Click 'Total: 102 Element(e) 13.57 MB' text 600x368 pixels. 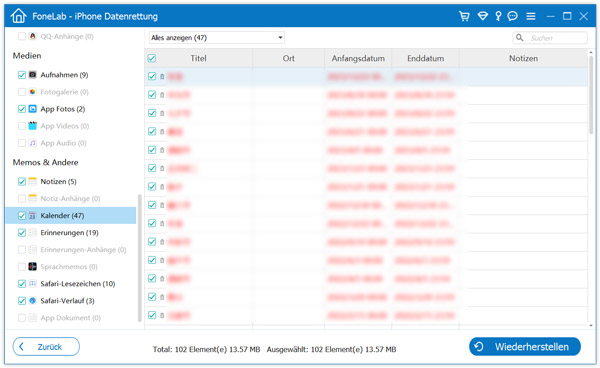pos(206,349)
